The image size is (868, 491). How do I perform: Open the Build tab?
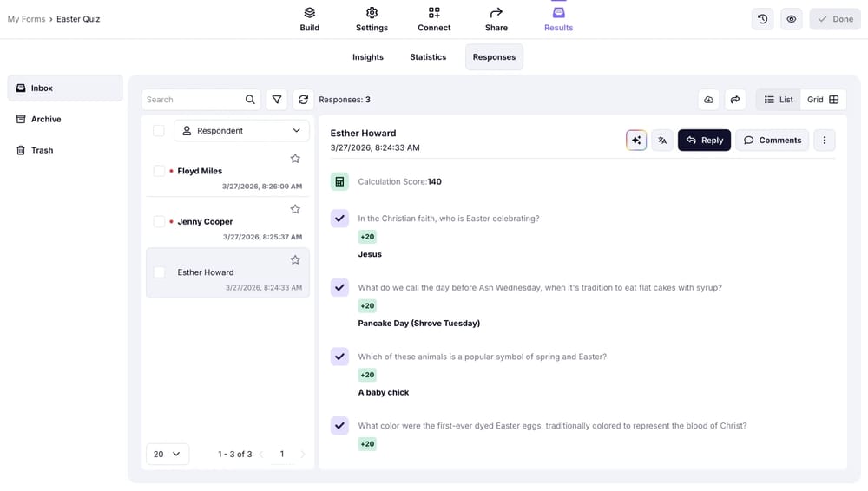click(x=310, y=19)
